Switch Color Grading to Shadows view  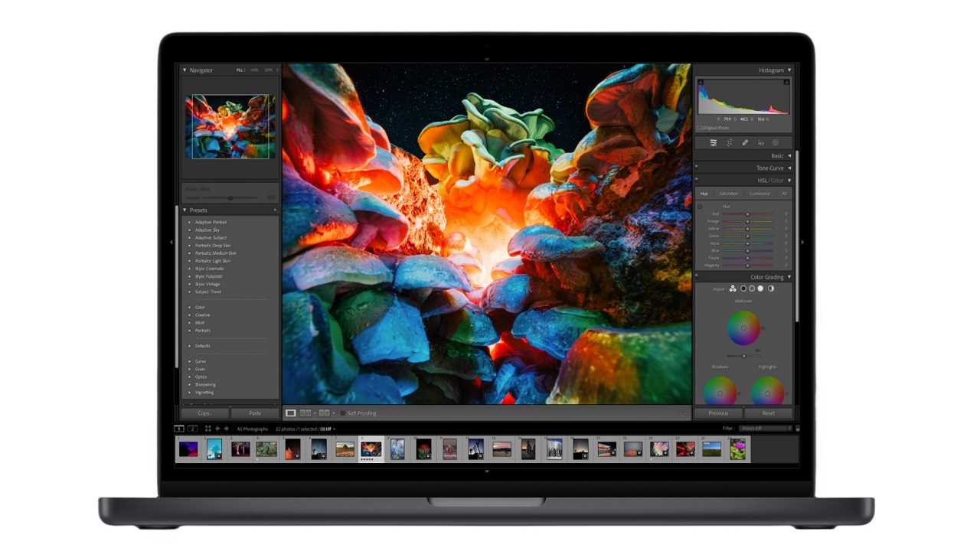click(743, 289)
